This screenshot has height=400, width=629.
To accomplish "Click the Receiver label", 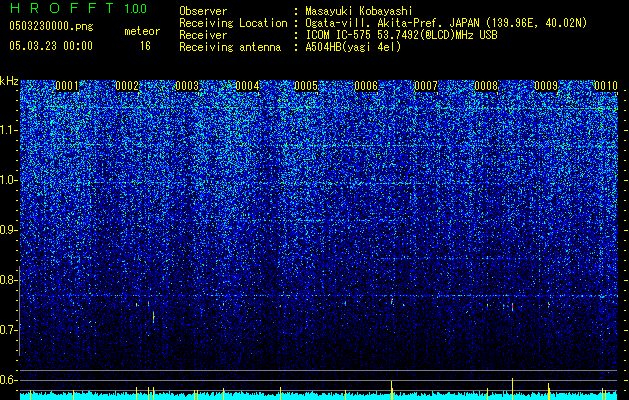I will click(x=203, y=35).
